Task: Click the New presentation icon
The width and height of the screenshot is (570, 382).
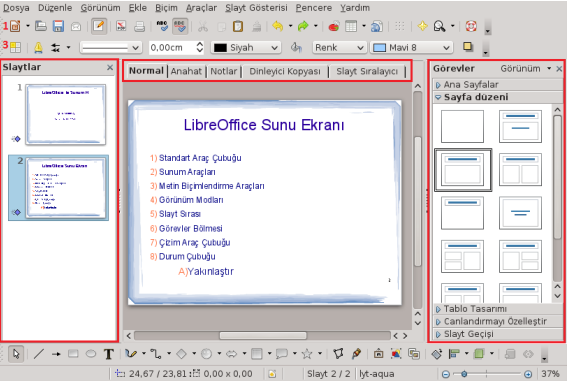Action: 15,26
